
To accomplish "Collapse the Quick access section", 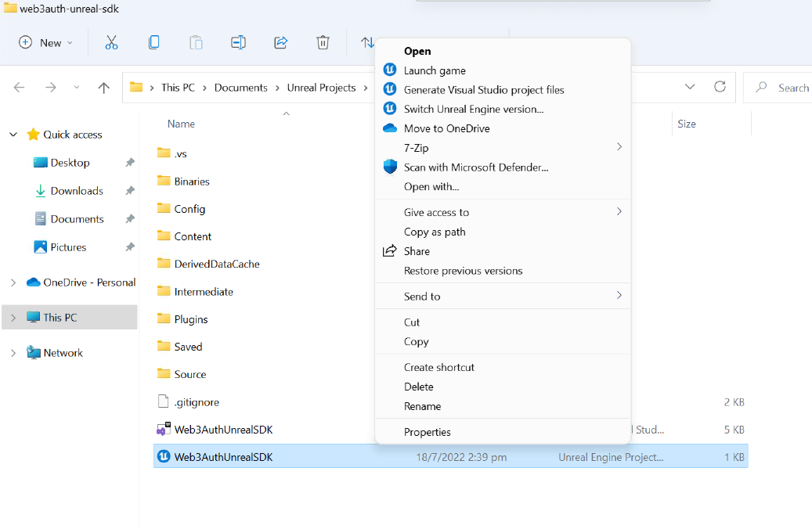I will click(13, 134).
